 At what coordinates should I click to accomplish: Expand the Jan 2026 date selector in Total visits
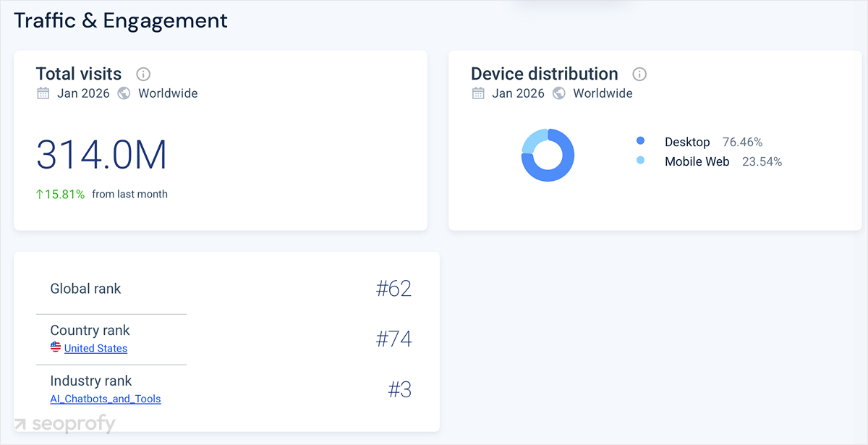tap(82, 93)
